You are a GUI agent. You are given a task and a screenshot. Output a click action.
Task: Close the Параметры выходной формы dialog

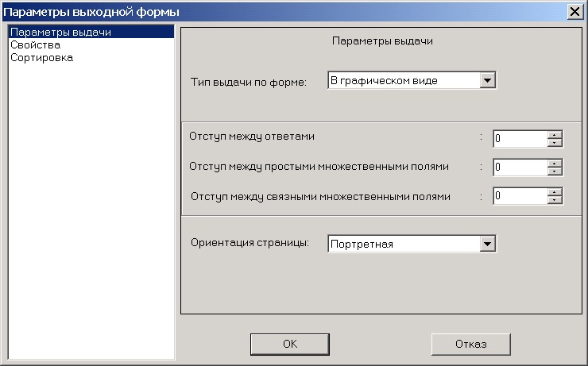pyautogui.click(x=574, y=12)
